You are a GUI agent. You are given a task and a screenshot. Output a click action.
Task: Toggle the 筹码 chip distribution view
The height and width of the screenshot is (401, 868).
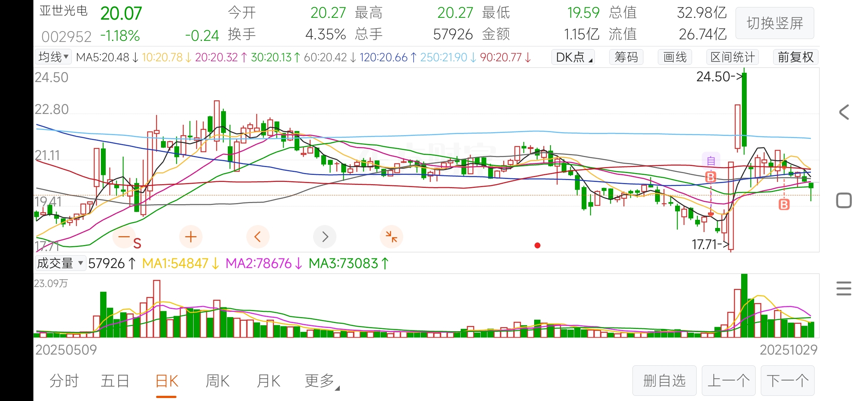click(626, 57)
